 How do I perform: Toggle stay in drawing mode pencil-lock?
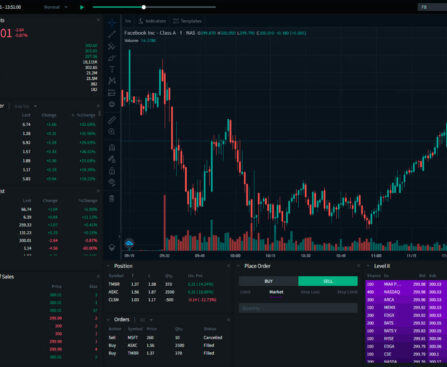click(112, 159)
